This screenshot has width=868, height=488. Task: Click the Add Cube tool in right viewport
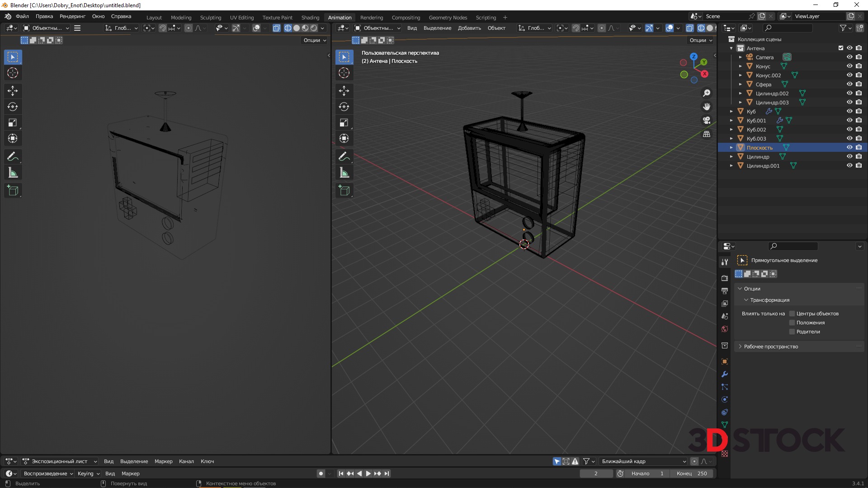pos(344,191)
